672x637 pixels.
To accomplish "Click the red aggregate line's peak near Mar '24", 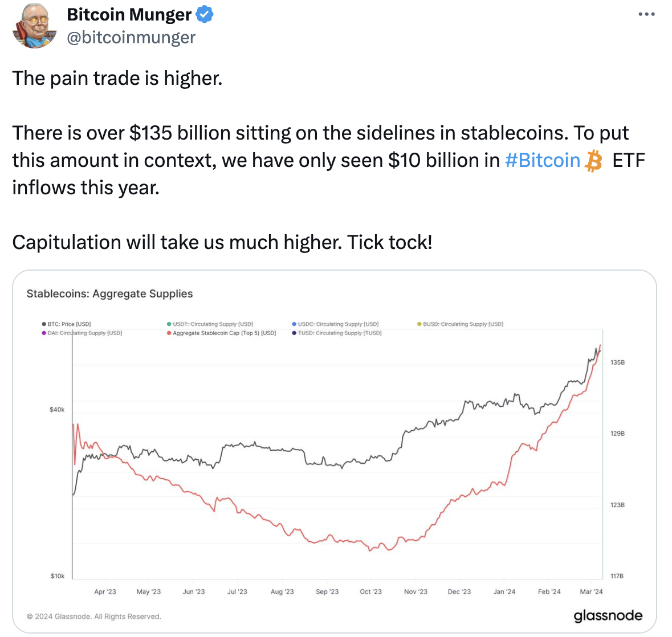I will (x=600, y=345).
